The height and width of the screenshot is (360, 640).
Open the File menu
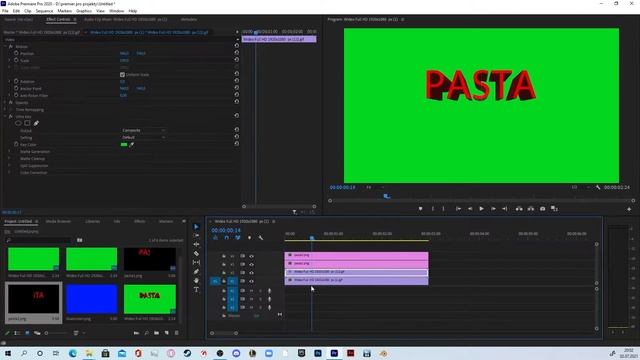click(5, 11)
